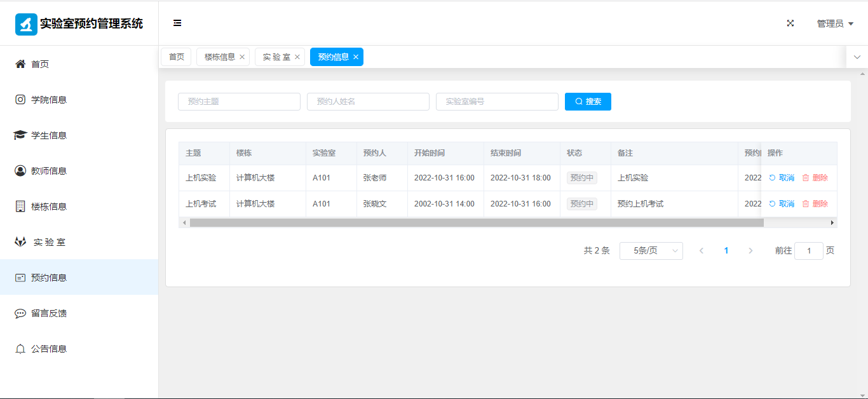Open 留言反馈 from the sidebar
Image resolution: width=868 pixels, height=399 pixels.
point(48,313)
